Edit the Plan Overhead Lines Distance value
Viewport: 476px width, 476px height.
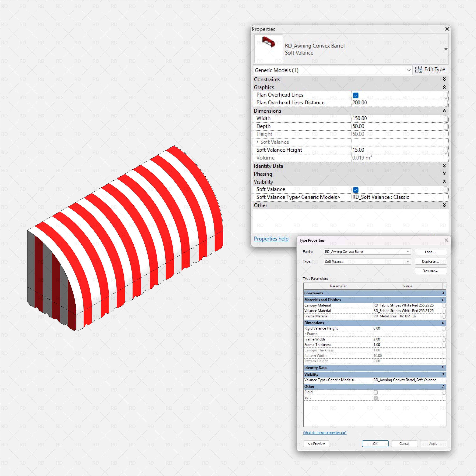tap(397, 103)
